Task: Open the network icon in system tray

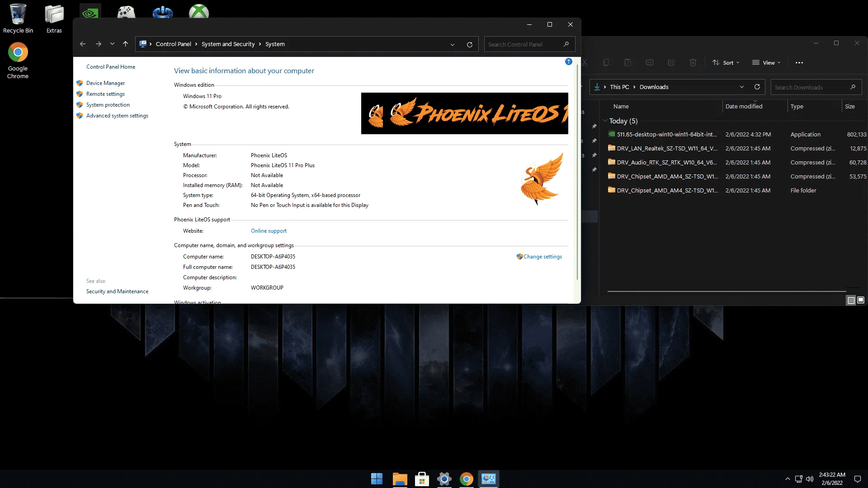Action: [x=799, y=479]
